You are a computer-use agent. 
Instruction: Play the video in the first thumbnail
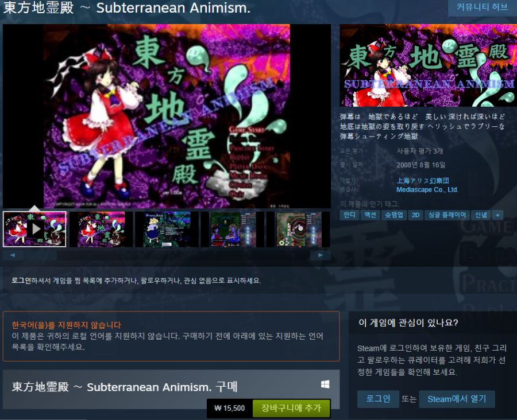pos(34,230)
